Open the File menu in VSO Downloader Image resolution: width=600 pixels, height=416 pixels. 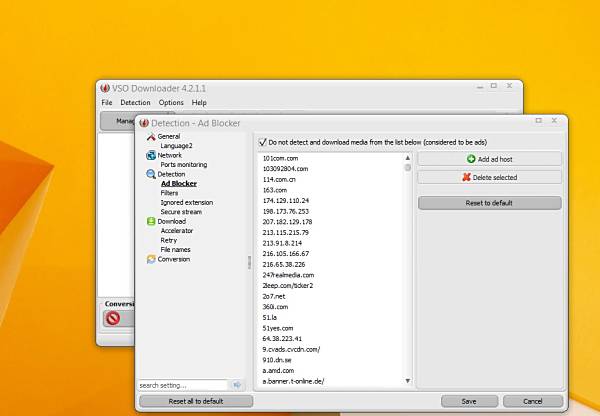click(x=107, y=103)
